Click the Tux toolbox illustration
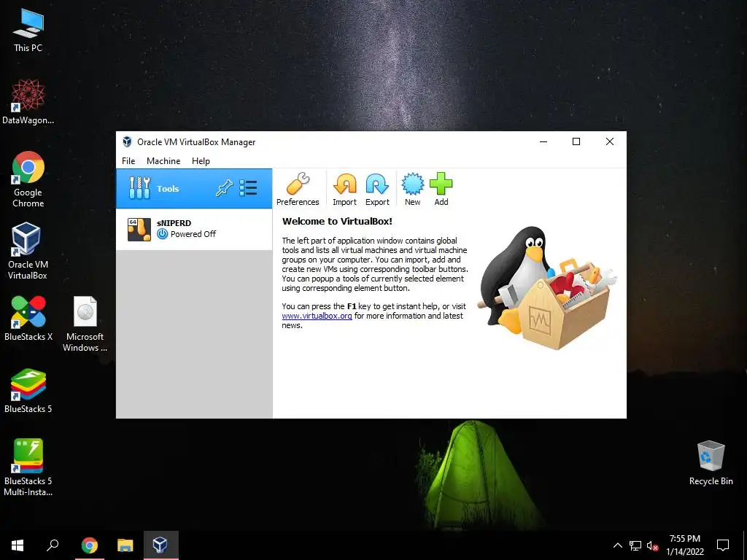747x560 pixels. (x=547, y=287)
